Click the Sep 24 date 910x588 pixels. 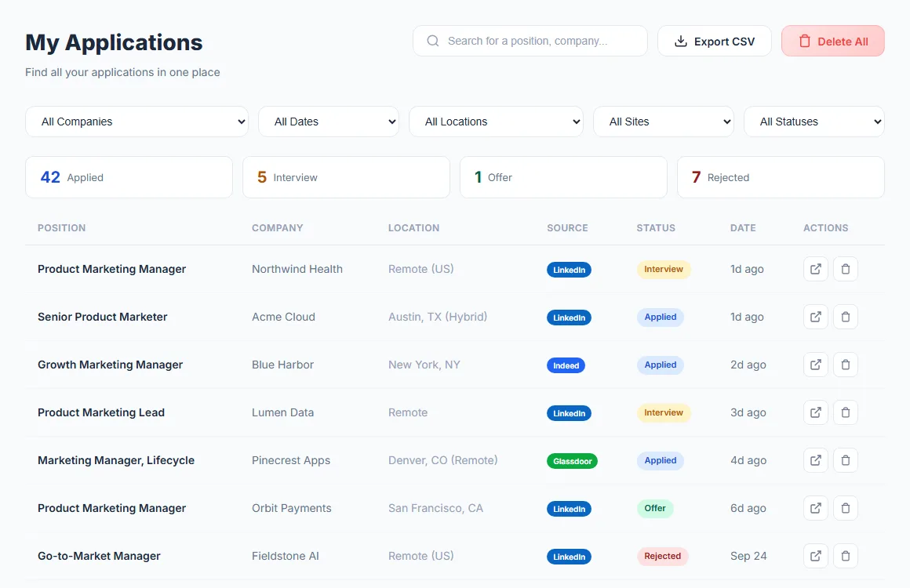748,556
